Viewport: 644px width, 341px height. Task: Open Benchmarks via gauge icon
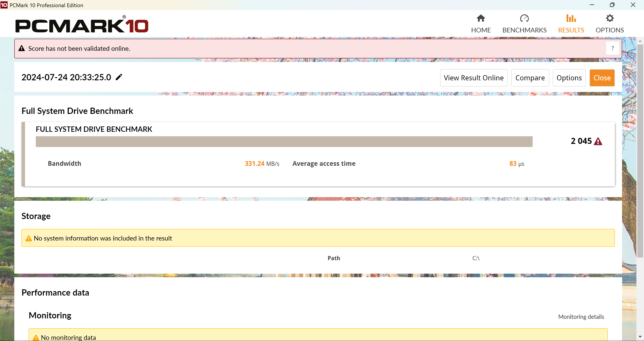524,18
